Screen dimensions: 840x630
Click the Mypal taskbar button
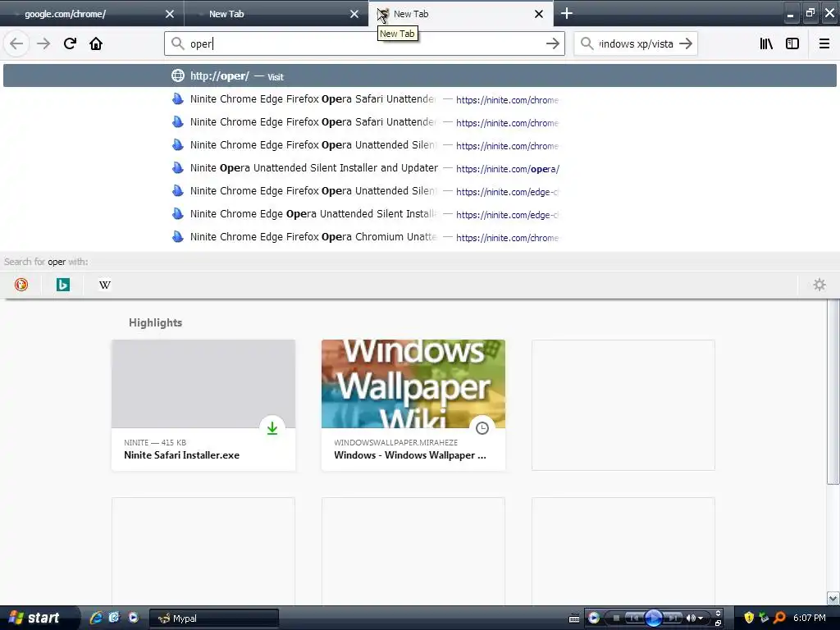point(213,619)
